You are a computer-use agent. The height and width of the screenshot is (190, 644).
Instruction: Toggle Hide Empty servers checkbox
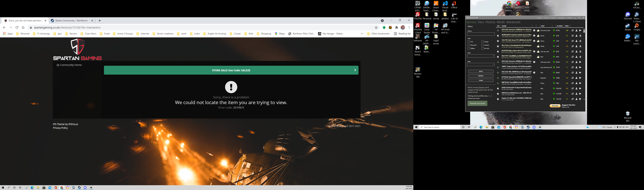click(x=483, y=42)
